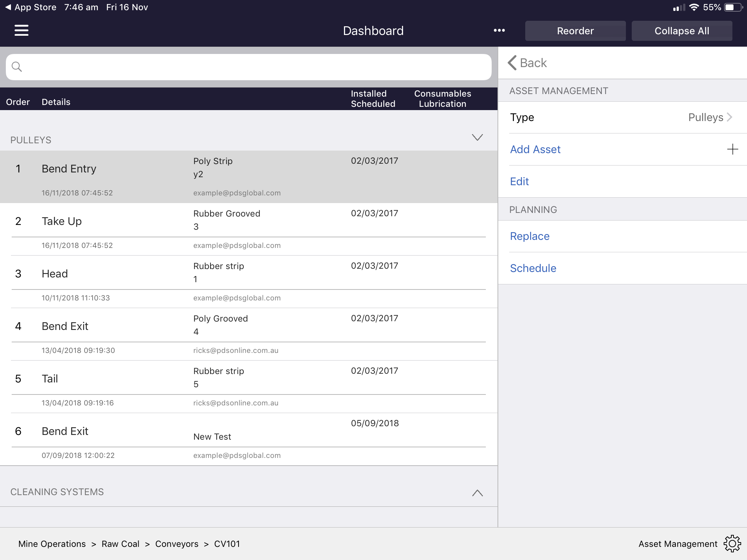The image size is (747, 560).
Task: Click timestamp 07/09/2018 12:00:22
Action: click(x=78, y=455)
